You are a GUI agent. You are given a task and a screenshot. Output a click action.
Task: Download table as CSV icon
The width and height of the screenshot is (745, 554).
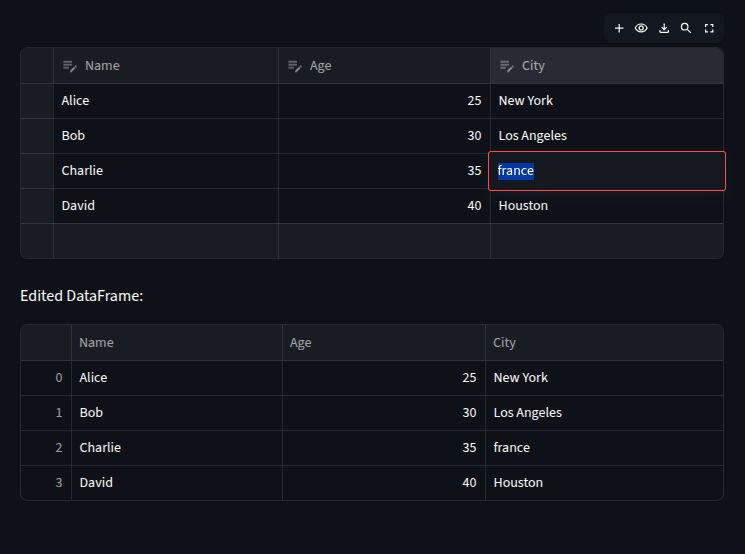pyautogui.click(x=664, y=29)
